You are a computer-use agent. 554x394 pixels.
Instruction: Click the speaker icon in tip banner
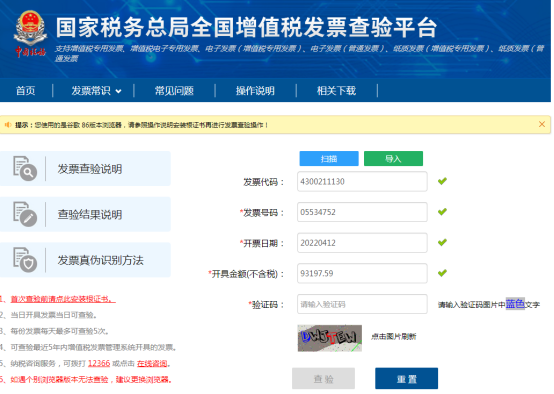tap(8, 125)
